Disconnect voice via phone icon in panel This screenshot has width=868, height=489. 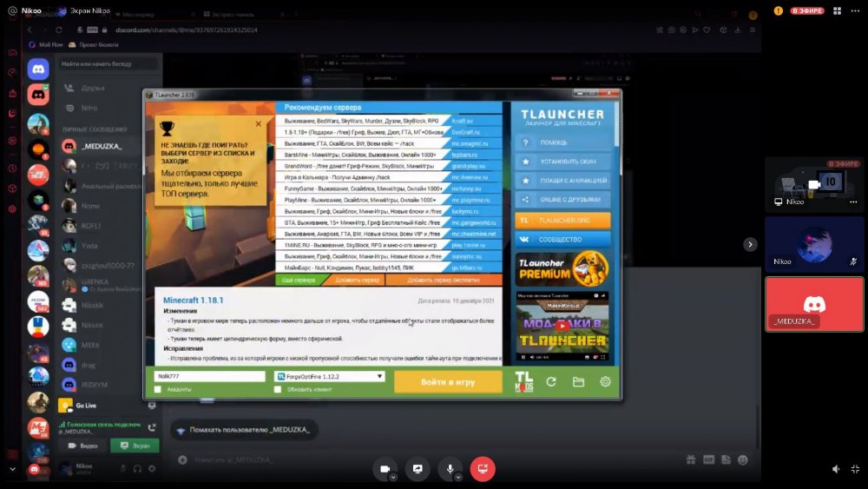click(x=152, y=427)
